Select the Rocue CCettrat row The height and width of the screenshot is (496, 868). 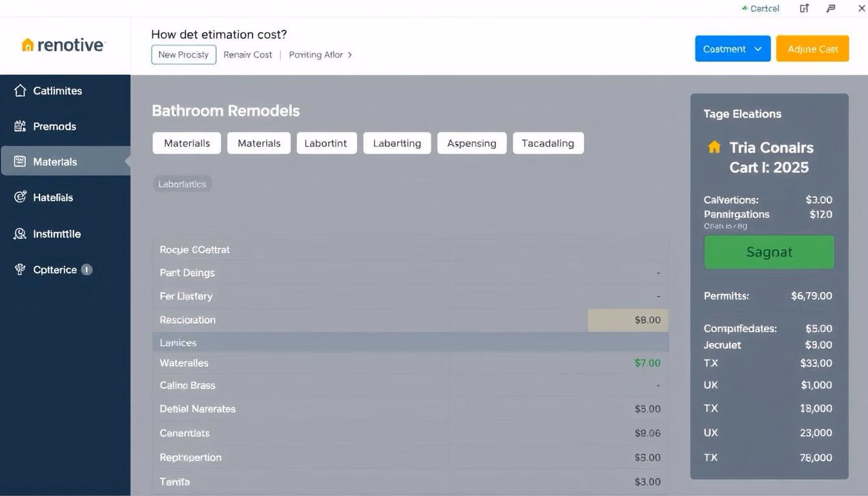(x=411, y=249)
